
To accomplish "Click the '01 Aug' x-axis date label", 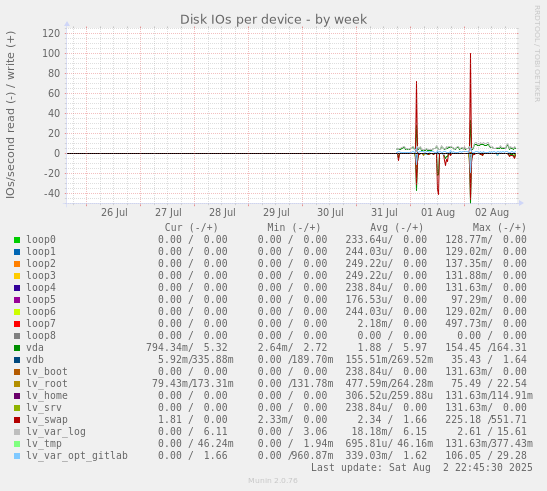I will pos(438,213).
